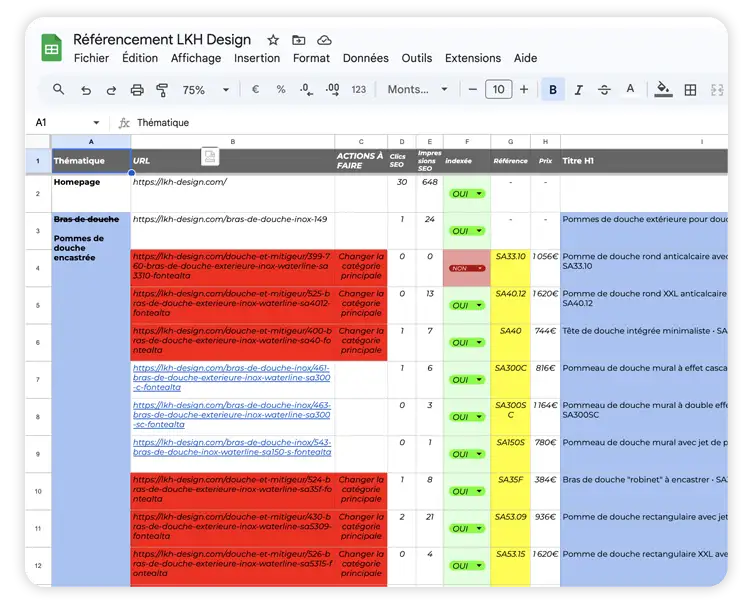Select column B header
The height and width of the screenshot is (600, 750).
[x=232, y=142]
